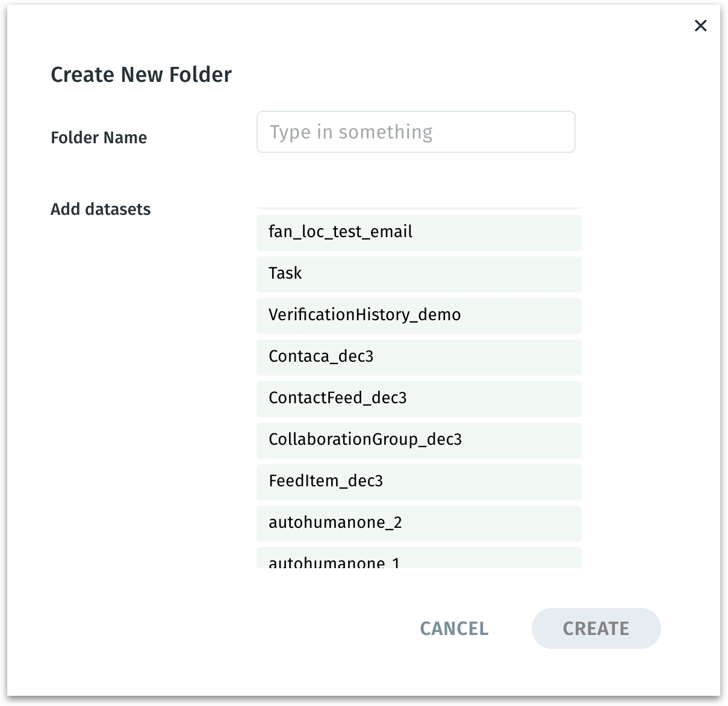This screenshot has width=728, height=706.
Task: Add the CollaborationGroup_dec3 dataset
Action: pyautogui.click(x=418, y=440)
